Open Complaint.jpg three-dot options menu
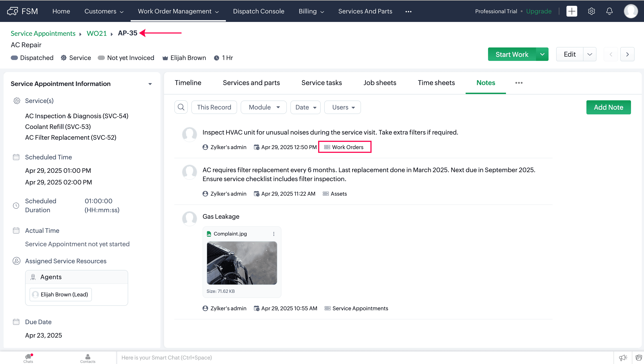644x364 pixels. (274, 234)
